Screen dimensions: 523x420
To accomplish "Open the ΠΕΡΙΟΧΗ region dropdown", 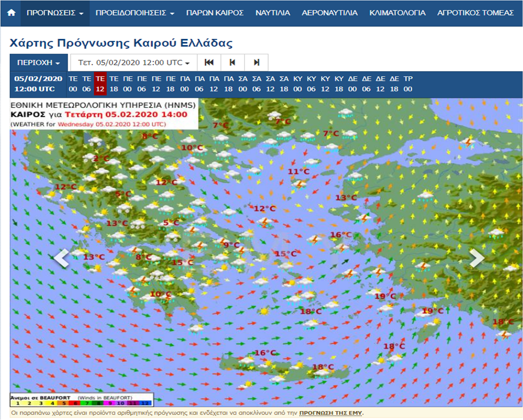I will pyautogui.click(x=38, y=62).
